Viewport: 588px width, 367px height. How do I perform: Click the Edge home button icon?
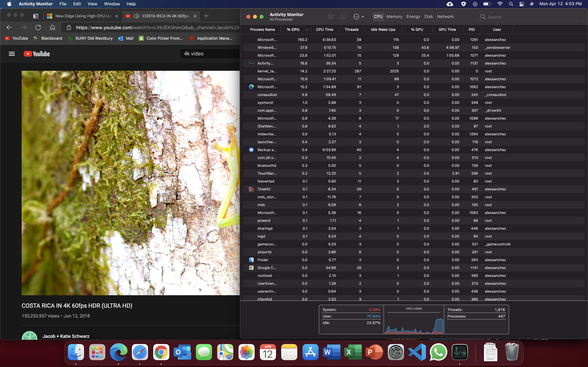click(52, 27)
